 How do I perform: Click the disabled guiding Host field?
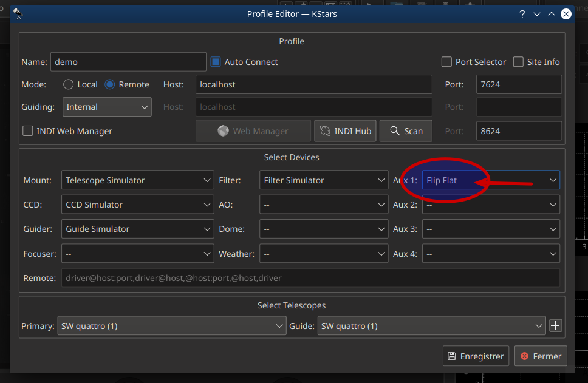[314, 107]
